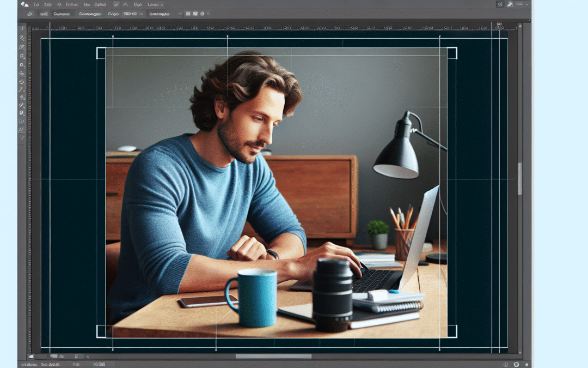Image resolution: width=588 pixels, height=368 pixels.
Task: Click the last labeled button in the options bar
Action: pos(160,14)
